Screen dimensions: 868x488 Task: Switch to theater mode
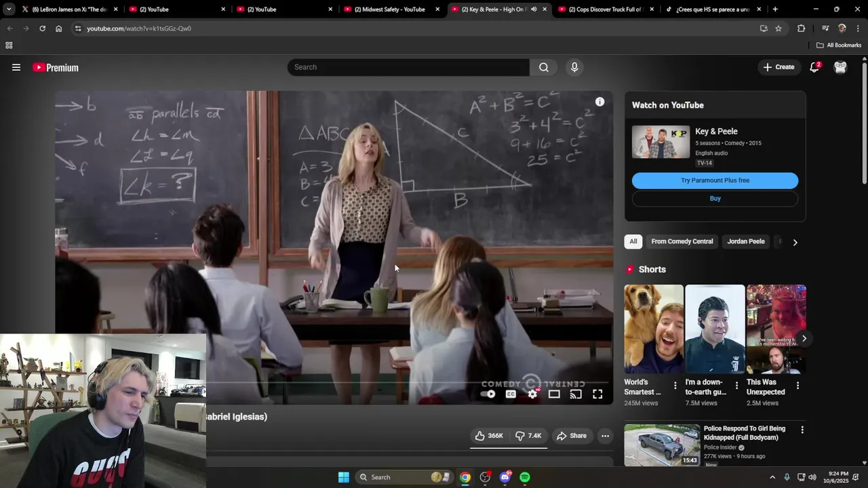pos(554,394)
